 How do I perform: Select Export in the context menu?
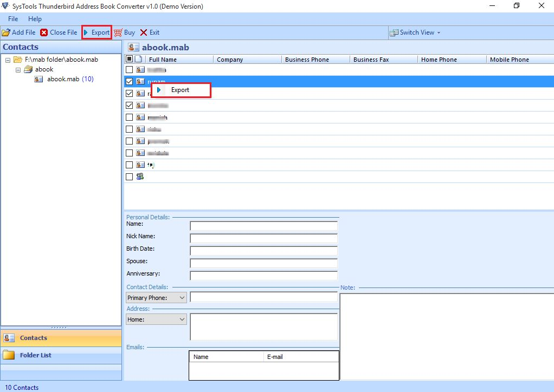pos(180,90)
